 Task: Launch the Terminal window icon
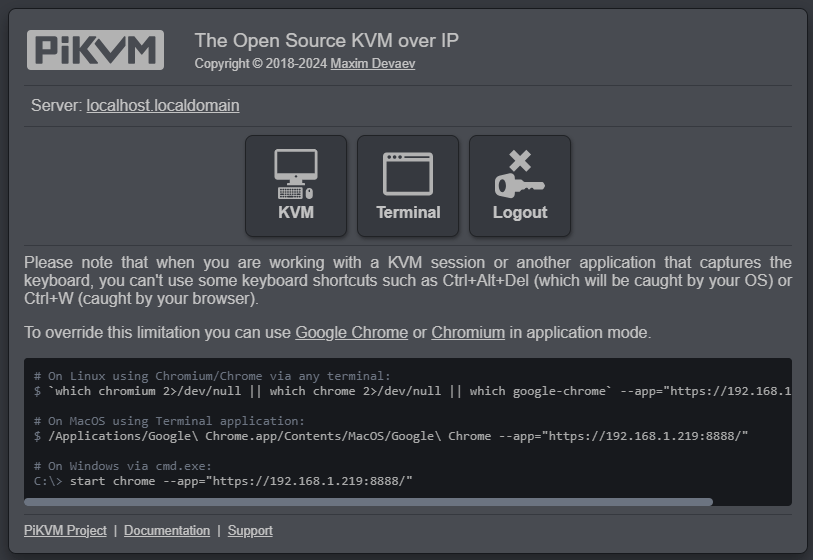[408, 174]
